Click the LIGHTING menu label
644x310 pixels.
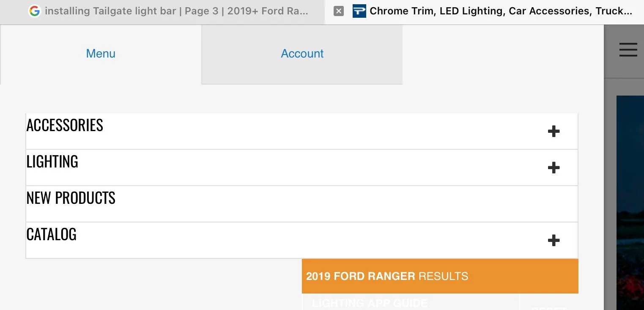(x=52, y=162)
